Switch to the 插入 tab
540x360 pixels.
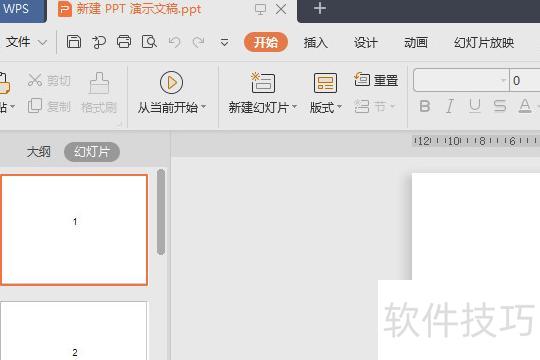tap(315, 42)
